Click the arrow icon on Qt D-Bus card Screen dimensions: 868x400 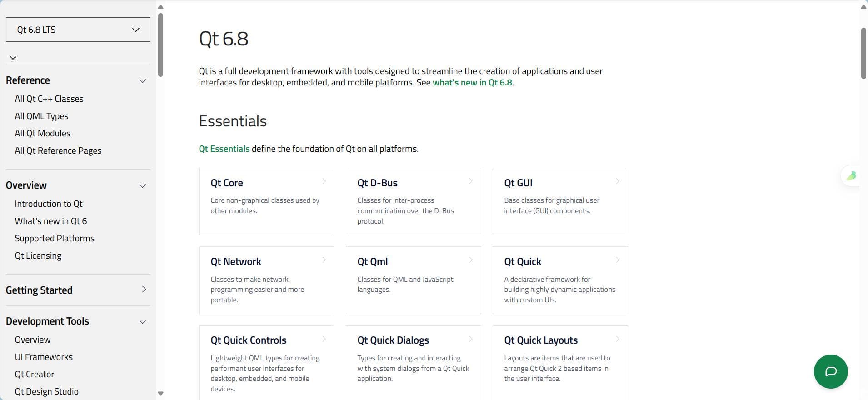471,181
